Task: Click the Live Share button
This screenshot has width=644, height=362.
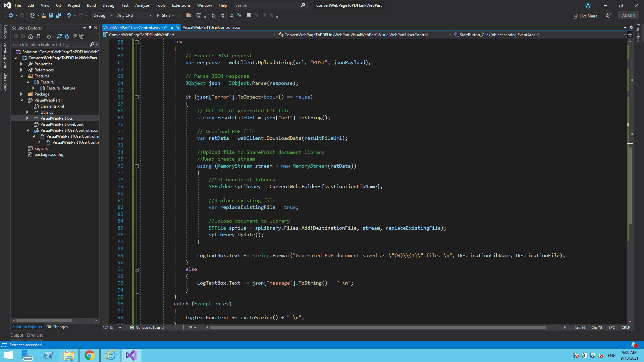Action: click(585, 16)
